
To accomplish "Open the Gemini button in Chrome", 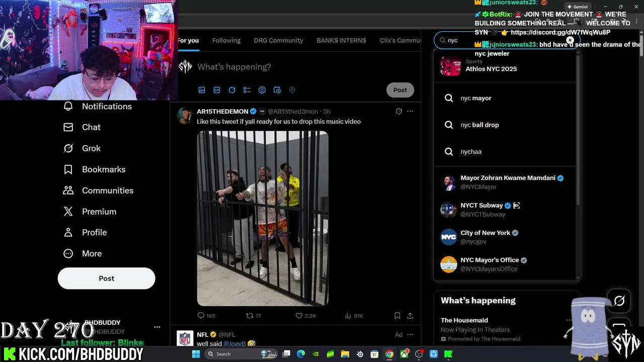I will (x=577, y=7).
